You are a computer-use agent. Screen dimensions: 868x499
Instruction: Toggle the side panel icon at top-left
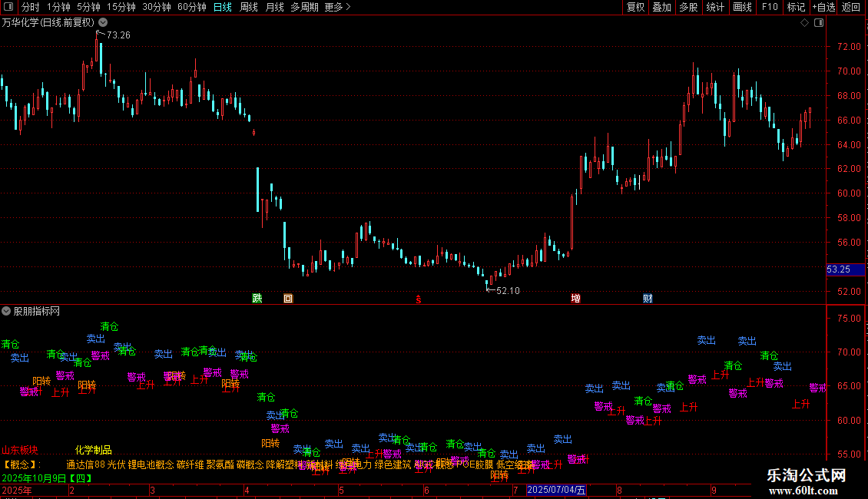tap(8, 7)
